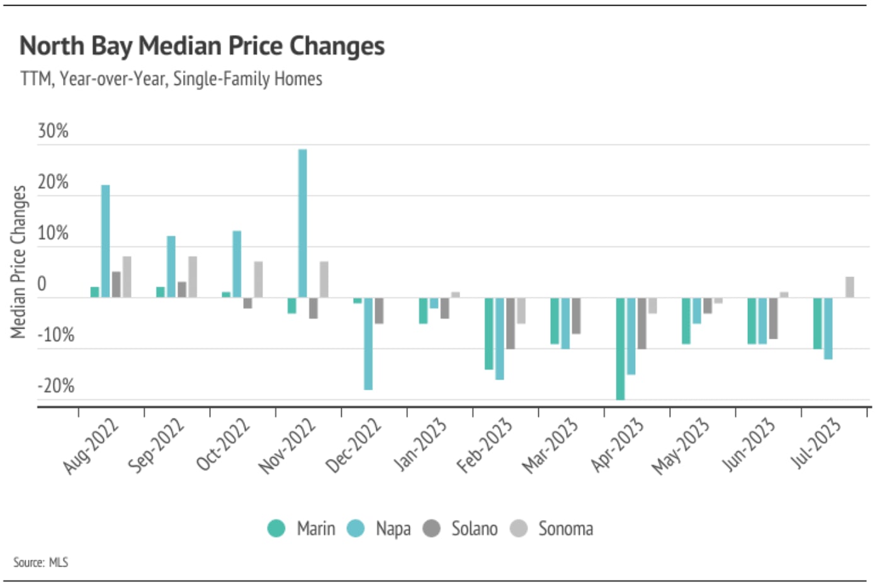Click the Jul-2023 x-axis label
The width and height of the screenshot is (875, 588).
click(815, 444)
